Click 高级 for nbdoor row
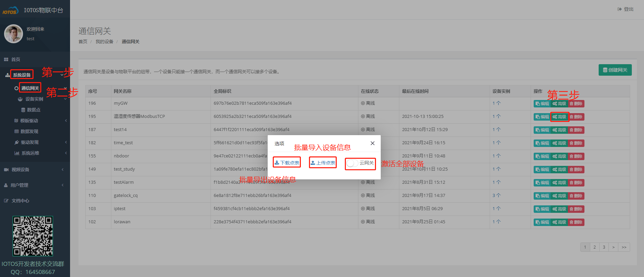644x277 pixels. coord(559,156)
